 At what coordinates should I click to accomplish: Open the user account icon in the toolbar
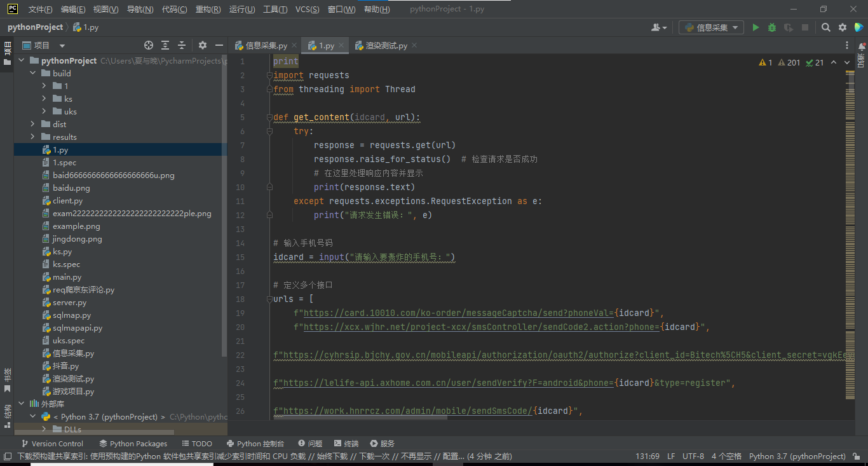(659, 27)
